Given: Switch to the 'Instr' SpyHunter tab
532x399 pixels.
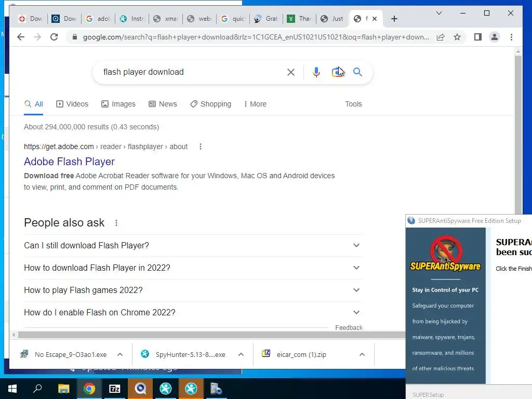Looking at the screenshot, I should pyautogui.click(x=132, y=19).
